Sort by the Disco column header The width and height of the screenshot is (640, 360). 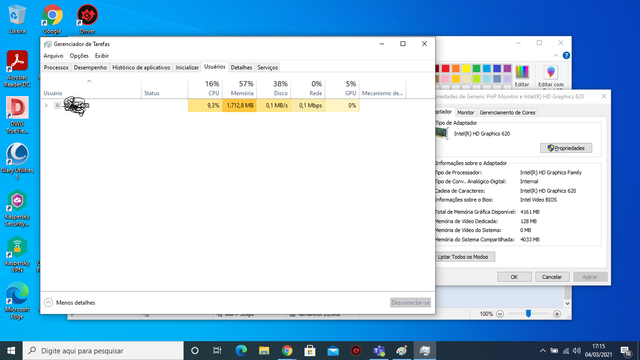coord(274,88)
